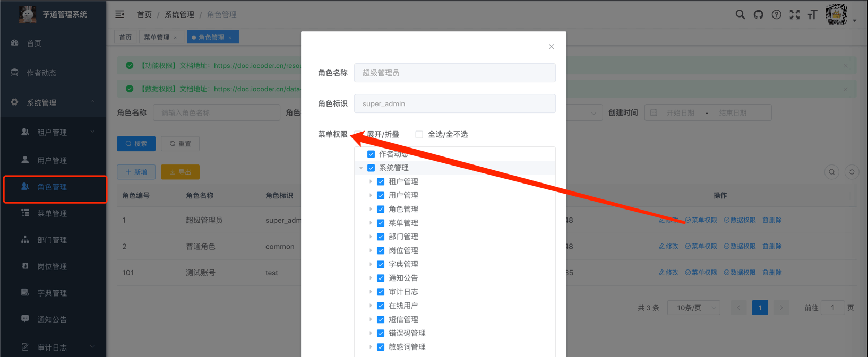Viewport: 868px width, 357px height.
Task: Open the help documentation question icon
Action: [776, 15]
